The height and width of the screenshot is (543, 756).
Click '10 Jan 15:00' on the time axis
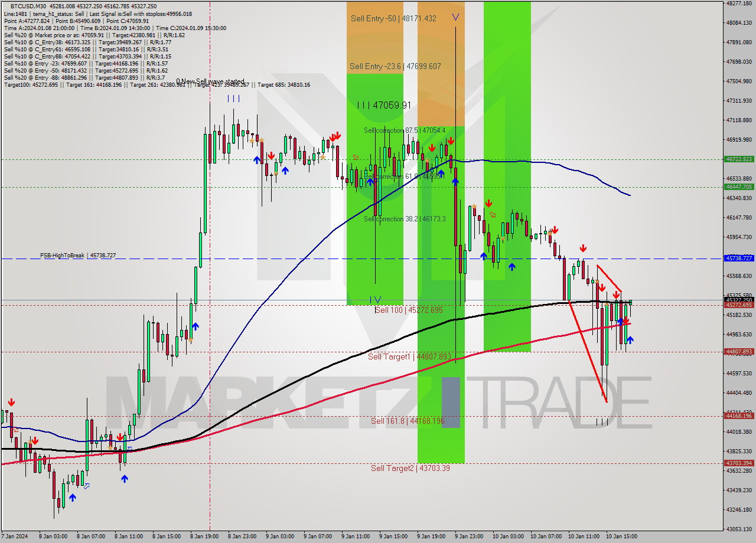pos(621,537)
